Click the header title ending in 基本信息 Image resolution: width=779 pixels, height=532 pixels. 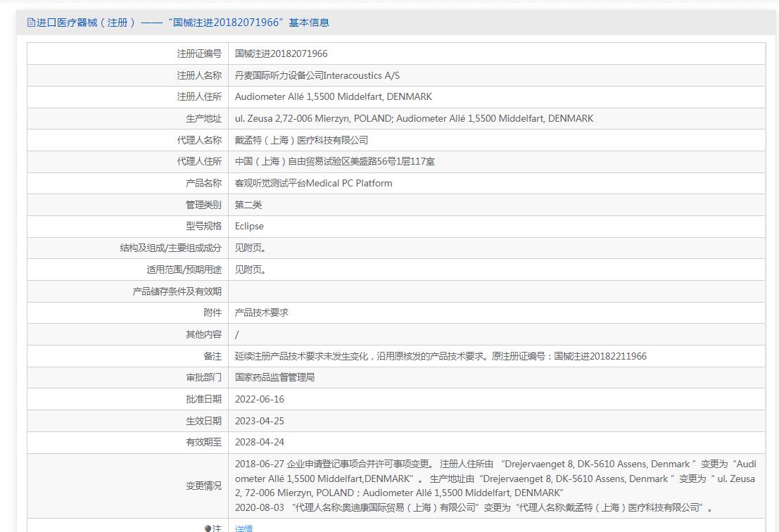click(x=182, y=23)
